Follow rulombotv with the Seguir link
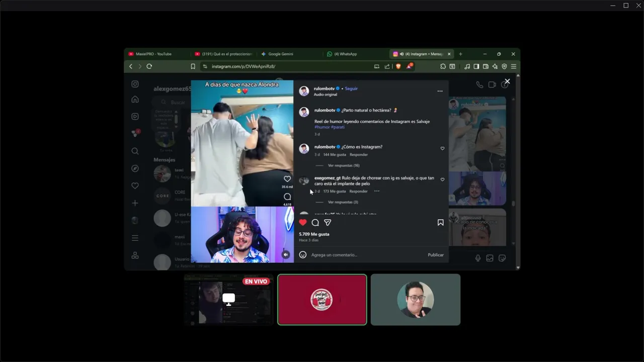 pos(351,88)
